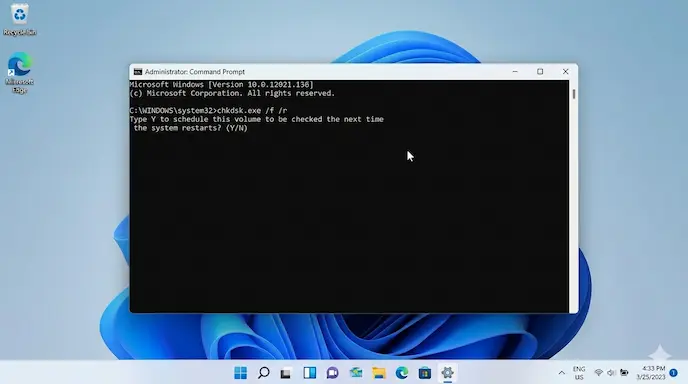Show hidden system tray icons

coord(562,373)
